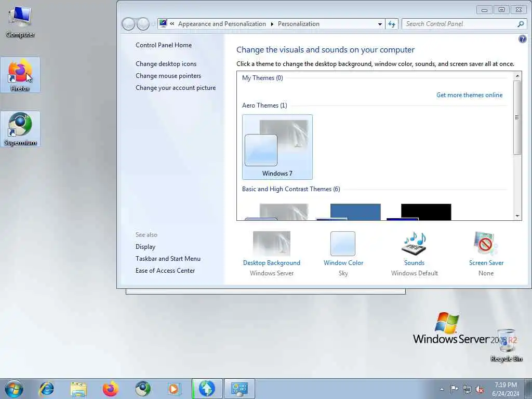Viewport: 532px width, 399px height.
Task: Select the Recycle Bin desktop icon
Action: pyautogui.click(x=506, y=345)
